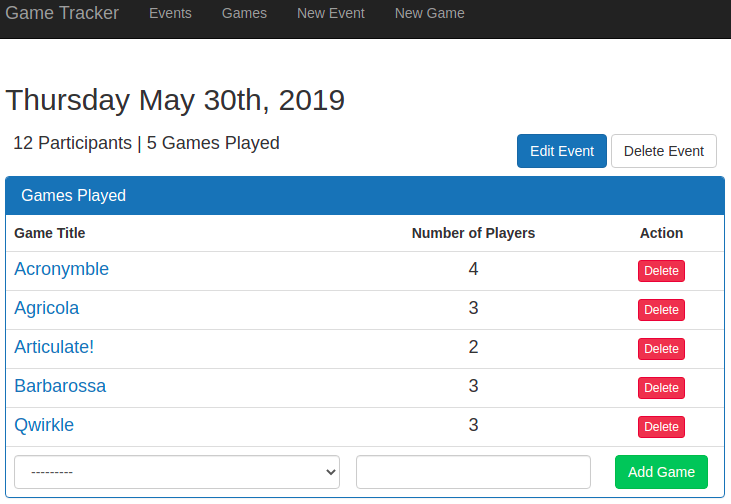This screenshot has height=504, width=731.
Task: Open the Barbarossa game link
Action: pyautogui.click(x=60, y=386)
